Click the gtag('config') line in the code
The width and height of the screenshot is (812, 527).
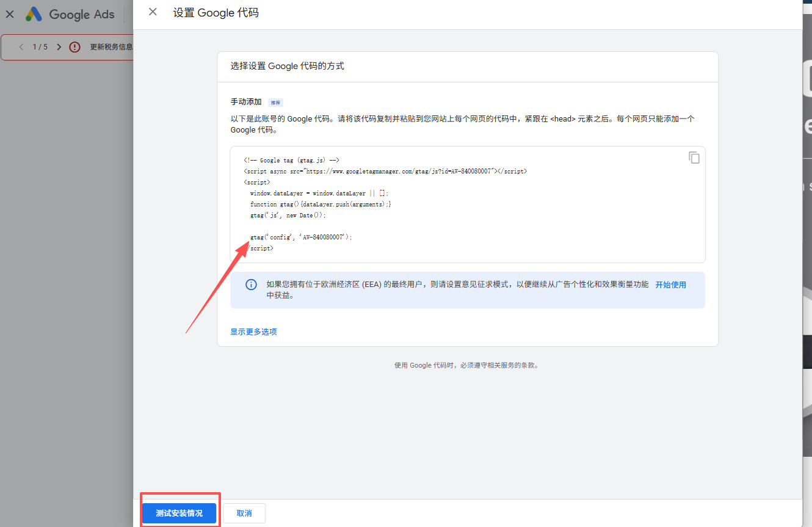click(301, 237)
